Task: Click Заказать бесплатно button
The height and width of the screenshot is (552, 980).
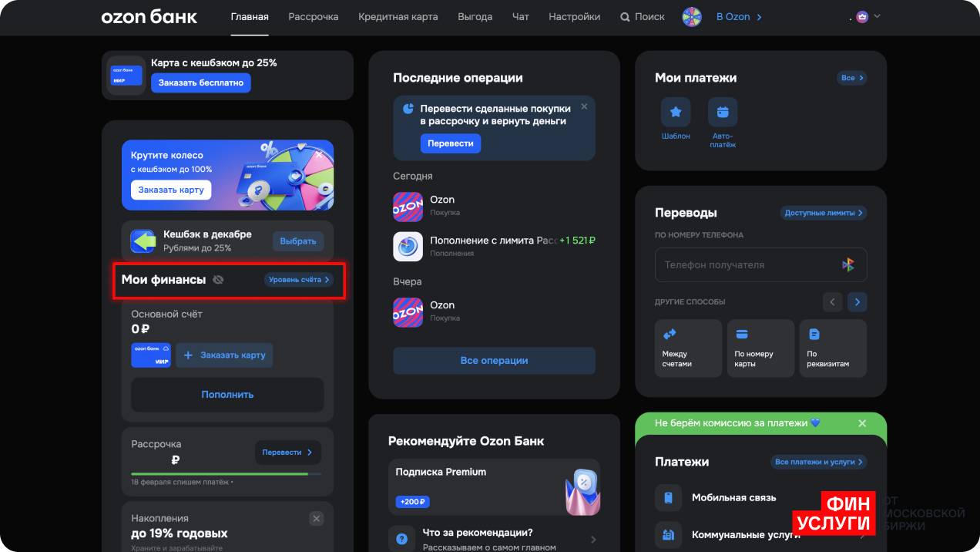Action: tap(201, 82)
